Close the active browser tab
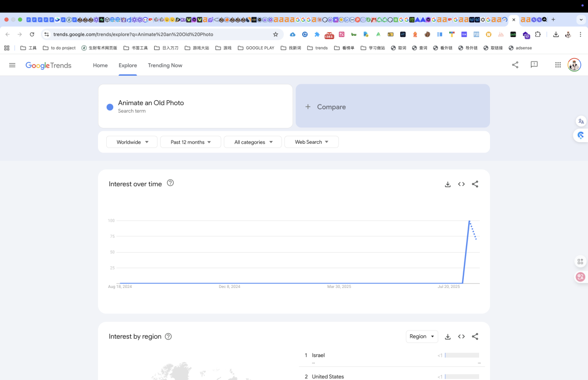Image resolution: width=588 pixels, height=380 pixels. click(x=514, y=20)
